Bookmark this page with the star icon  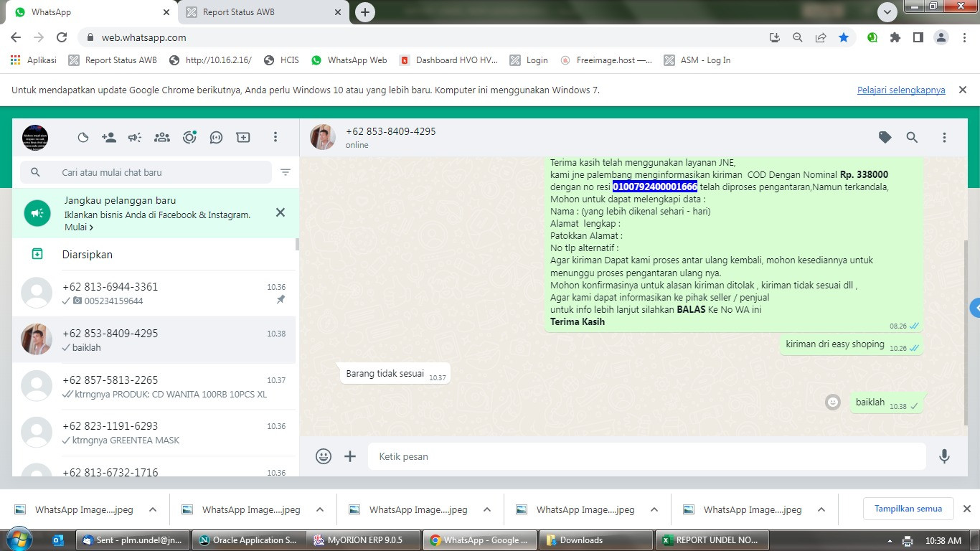[844, 37]
